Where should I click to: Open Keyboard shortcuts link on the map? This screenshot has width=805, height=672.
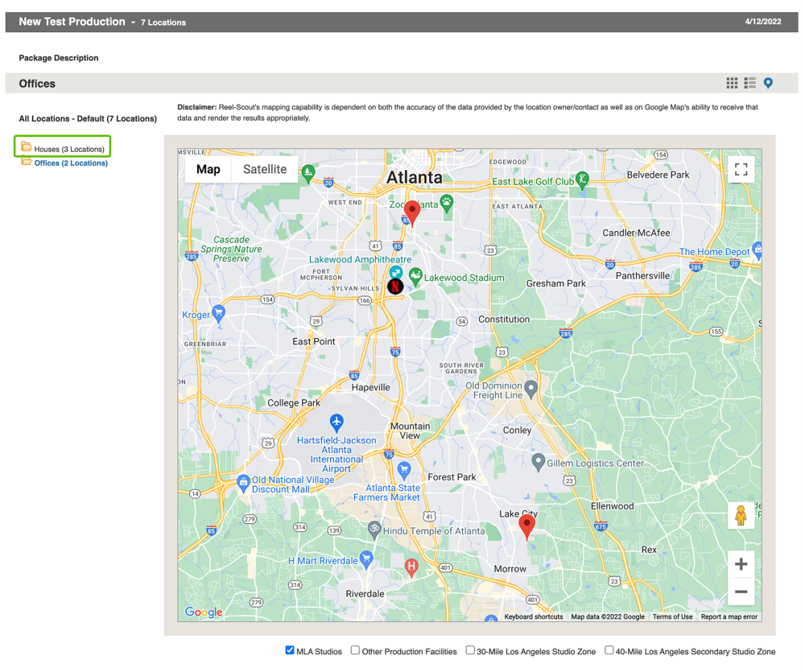tap(534, 616)
